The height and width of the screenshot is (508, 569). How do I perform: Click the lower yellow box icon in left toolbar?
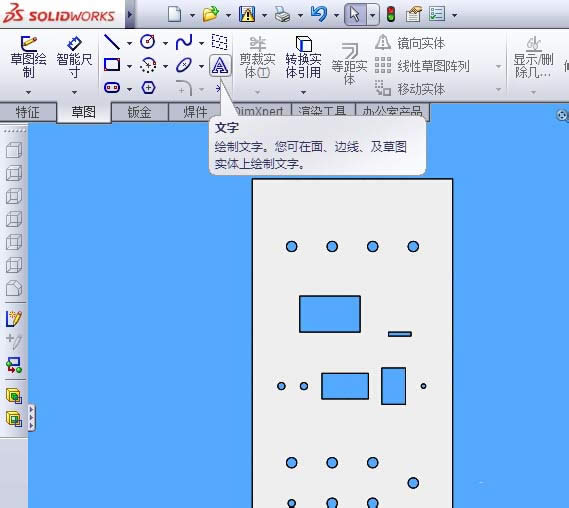tap(14, 419)
